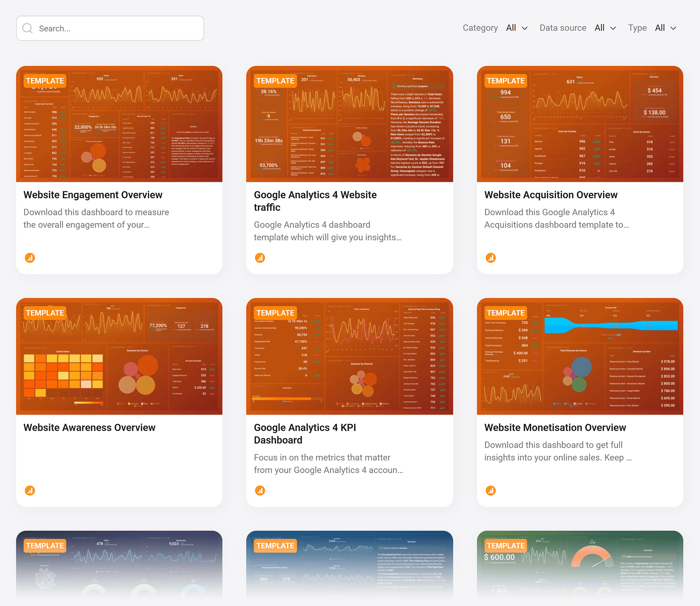Click Google Analytics icon on GA4 Website traffic card

(260, 258)
